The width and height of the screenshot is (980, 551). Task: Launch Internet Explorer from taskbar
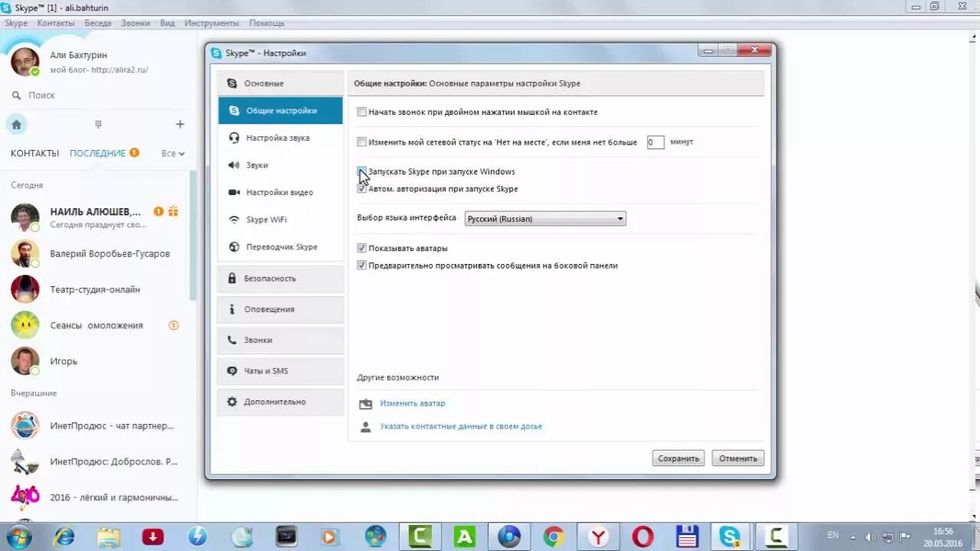64,537
